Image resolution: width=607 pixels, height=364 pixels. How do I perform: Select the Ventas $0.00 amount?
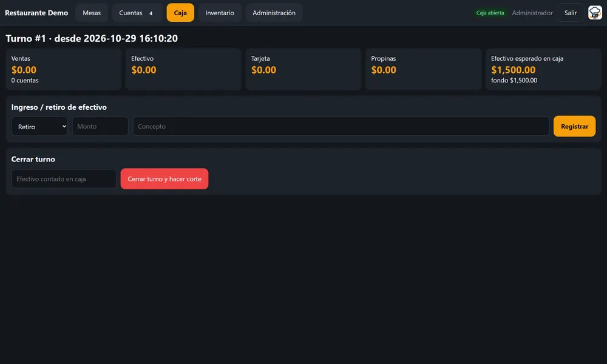[x=24, y=70]
